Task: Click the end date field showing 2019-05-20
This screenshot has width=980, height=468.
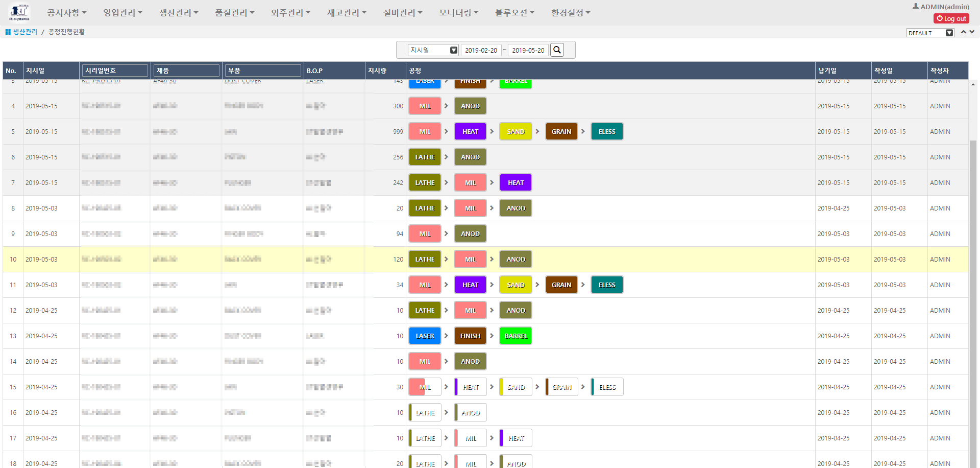Action: click(x=528, y=50)
